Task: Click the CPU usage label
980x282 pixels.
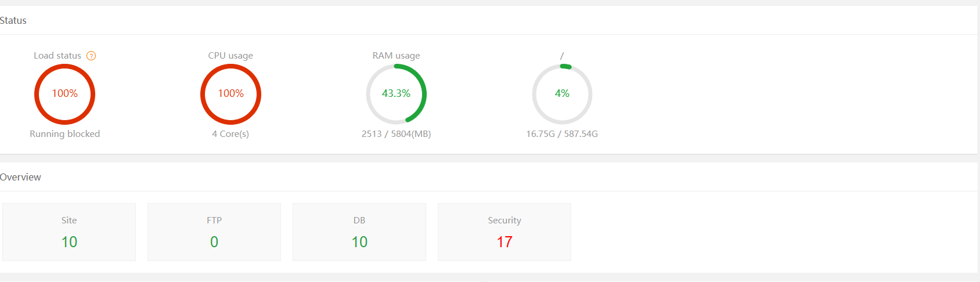Action: pyautogui.click(x=230, y=56)
